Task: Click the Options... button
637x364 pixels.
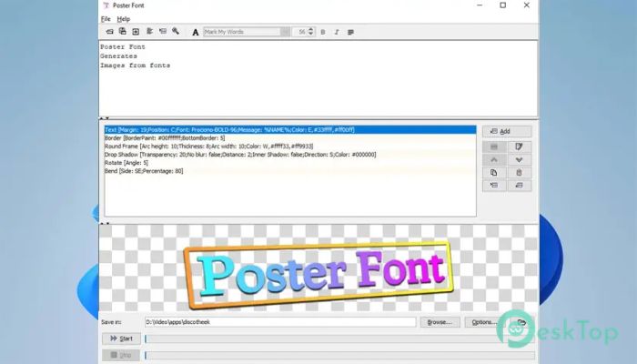Action: (x=482, y=322)
